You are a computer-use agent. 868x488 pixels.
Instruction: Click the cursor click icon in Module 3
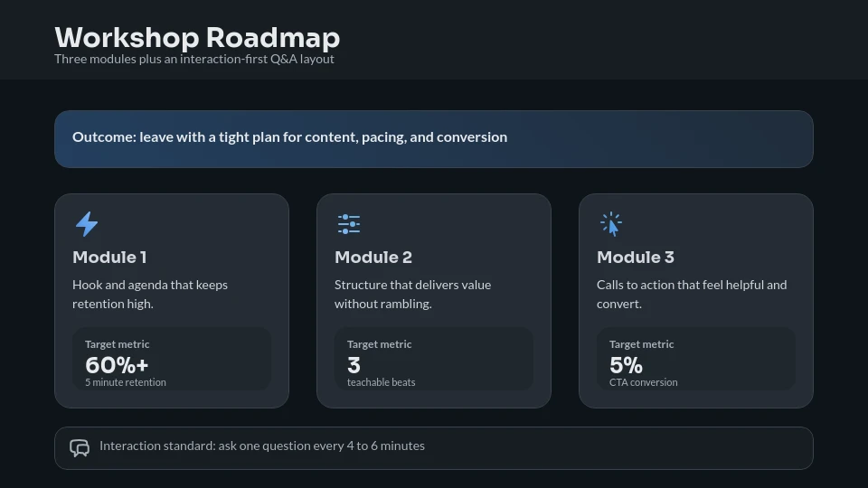[x=611, y=224]
